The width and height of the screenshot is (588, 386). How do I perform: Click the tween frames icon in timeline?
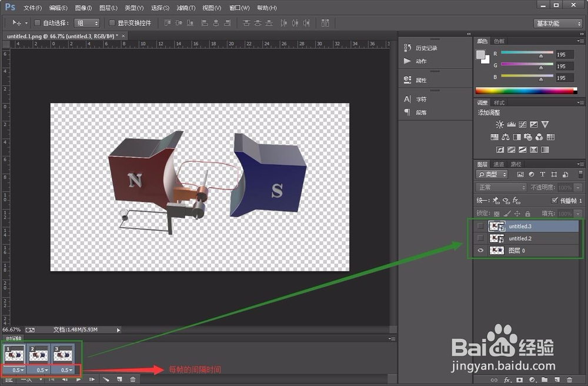click(x=106, y=380)
